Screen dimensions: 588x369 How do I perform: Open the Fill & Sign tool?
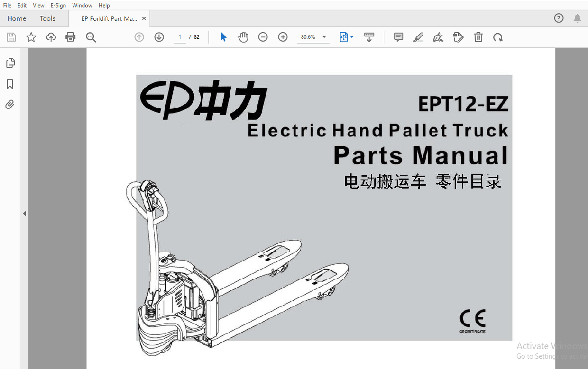438,37
